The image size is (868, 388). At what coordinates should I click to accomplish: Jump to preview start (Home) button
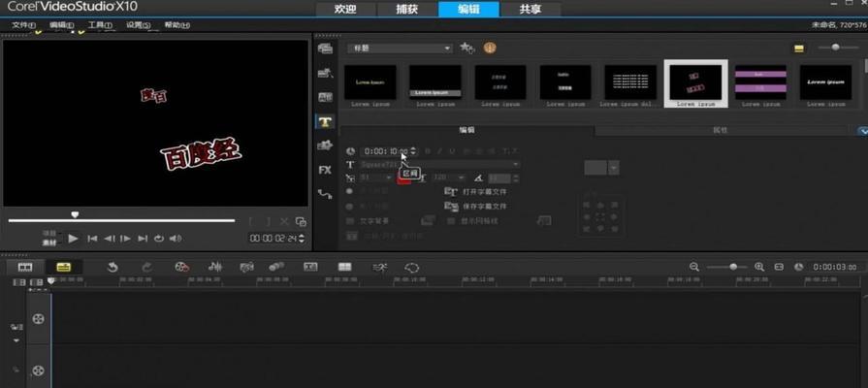92,239
